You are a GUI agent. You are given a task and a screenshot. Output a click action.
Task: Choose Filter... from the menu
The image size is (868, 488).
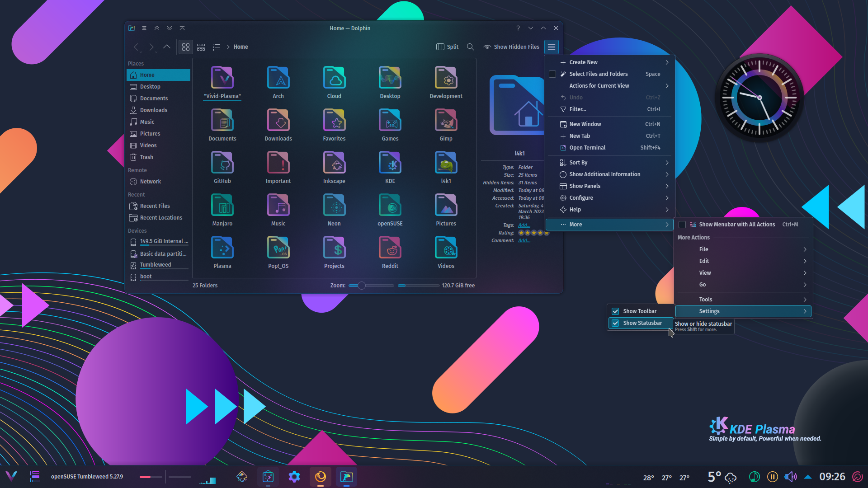pos(610,109)
